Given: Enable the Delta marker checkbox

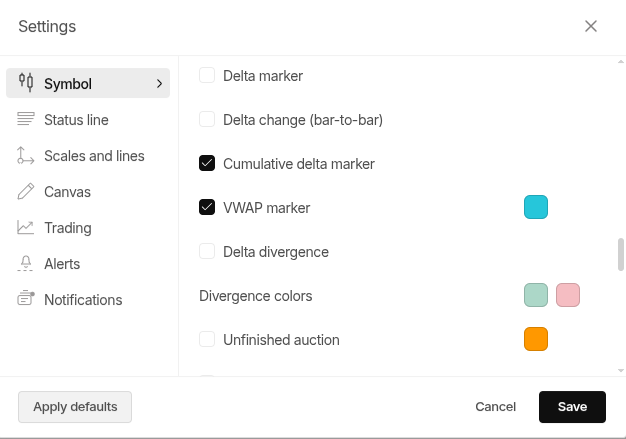Looking at the screenshot, I should click(x=207, y=75).
